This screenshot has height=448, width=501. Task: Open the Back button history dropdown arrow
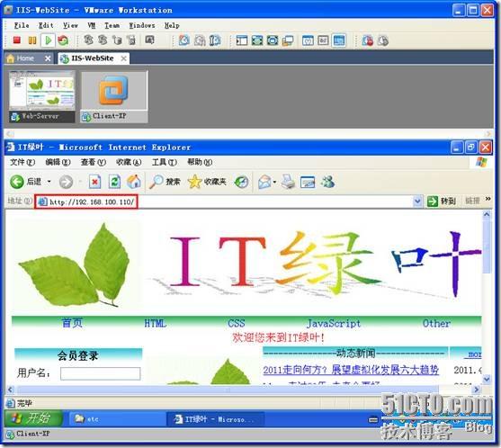click(49, 182)
